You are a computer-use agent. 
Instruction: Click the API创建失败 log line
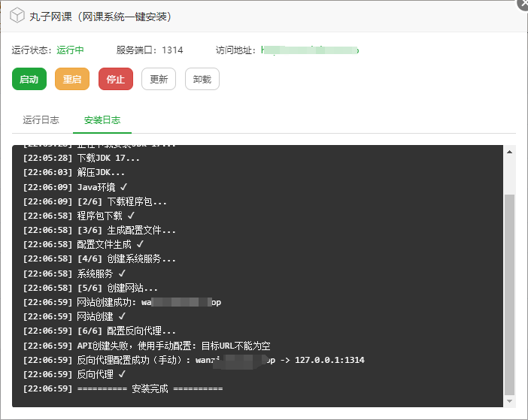click(147, 346)
